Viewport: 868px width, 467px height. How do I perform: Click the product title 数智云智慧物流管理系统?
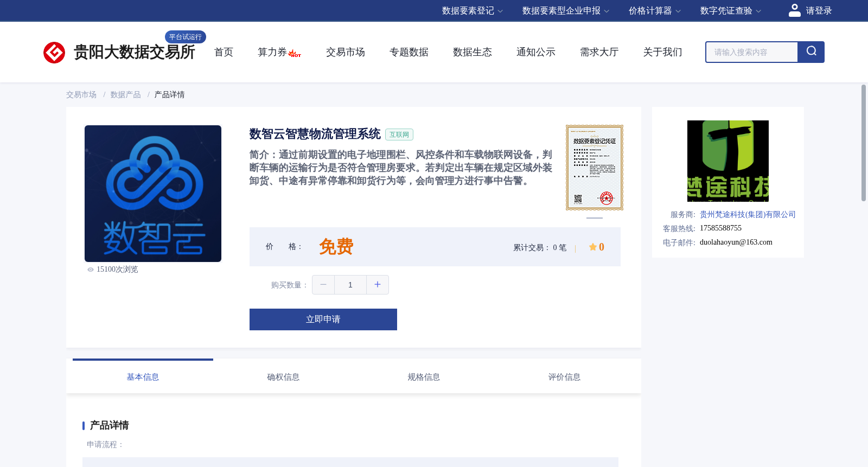click(x=315, y=134)
